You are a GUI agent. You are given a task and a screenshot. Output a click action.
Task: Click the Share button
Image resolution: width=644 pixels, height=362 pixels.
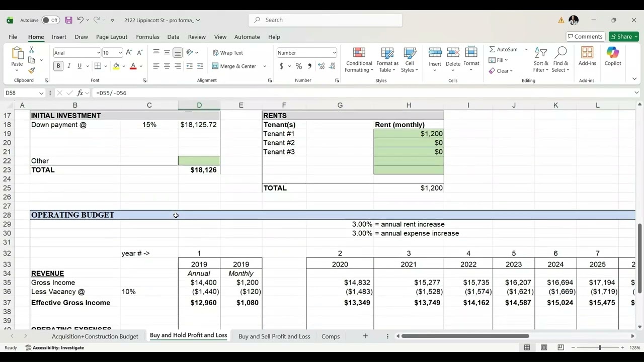coord(623,37)
